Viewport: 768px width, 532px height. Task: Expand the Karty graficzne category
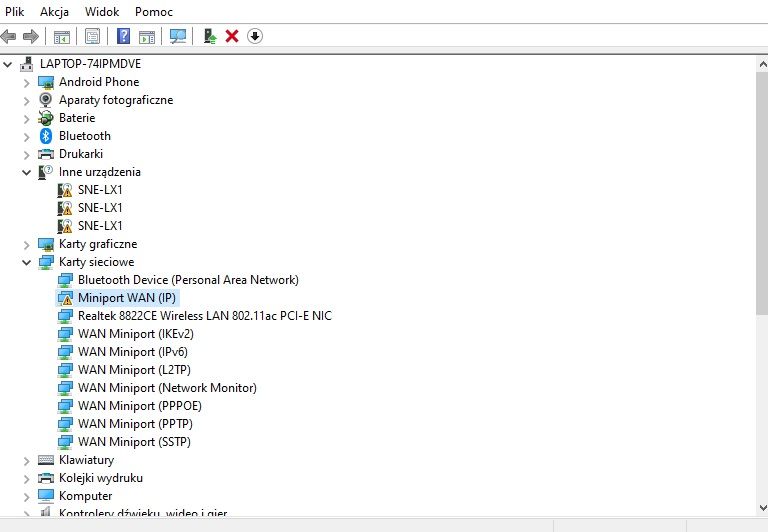[26, 245]
